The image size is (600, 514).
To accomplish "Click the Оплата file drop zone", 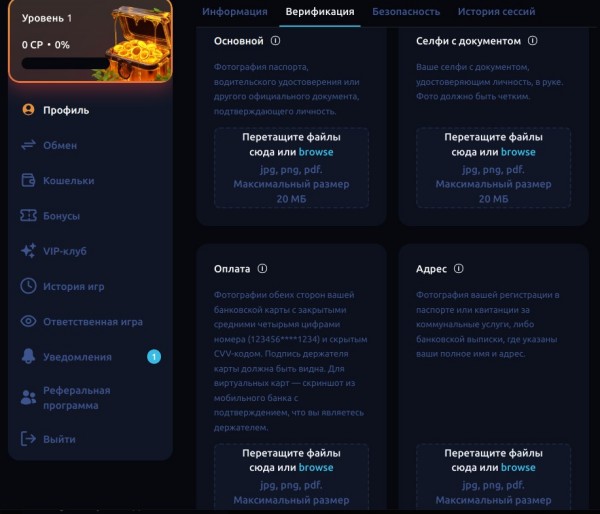I will [x=292, y=476].
